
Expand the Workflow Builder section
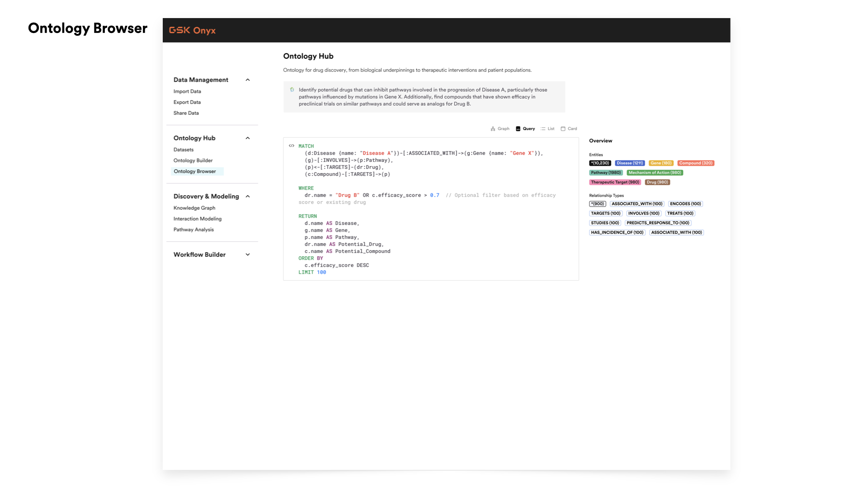click(x=248, y=255)
